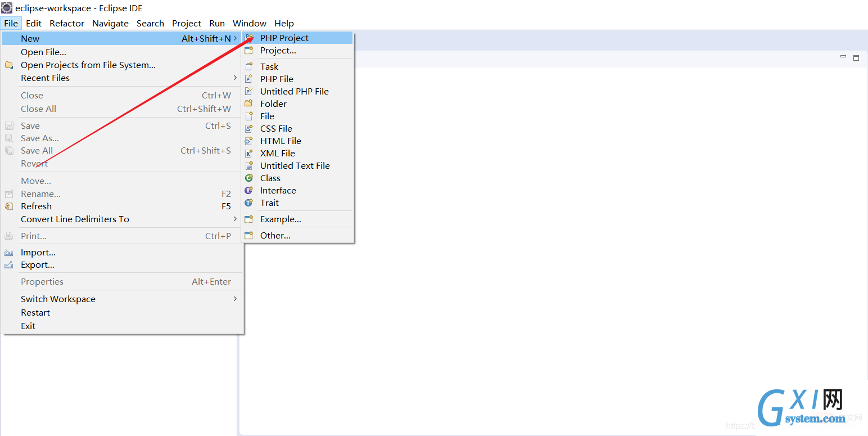Select Recent Files label

pos(45,78)
